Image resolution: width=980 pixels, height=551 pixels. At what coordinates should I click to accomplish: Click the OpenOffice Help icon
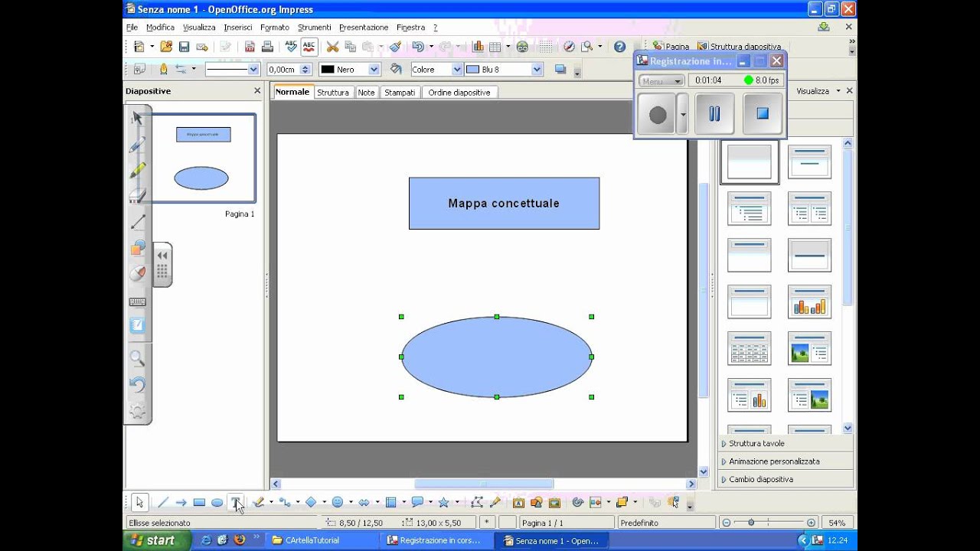coord(620,47)
